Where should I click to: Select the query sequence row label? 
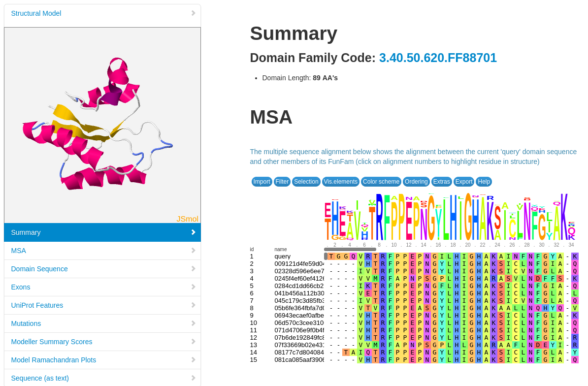pyautogui.click(x=282, y=257)
